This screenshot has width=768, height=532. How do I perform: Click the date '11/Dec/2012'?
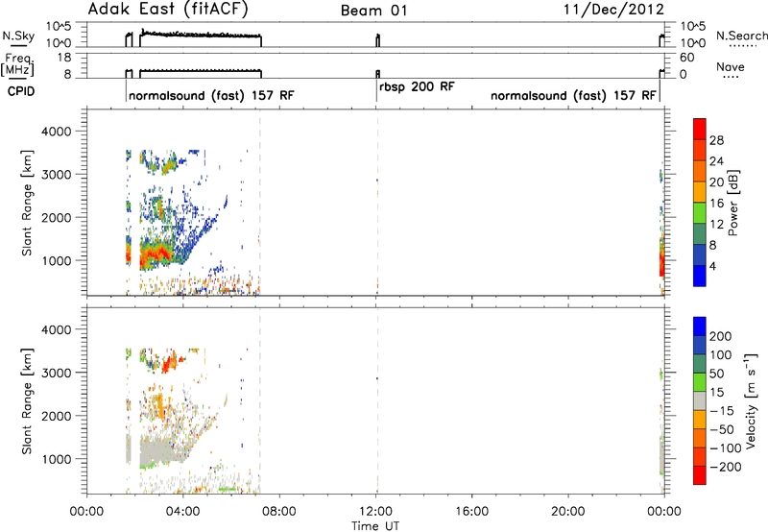(x=613, y=10)
